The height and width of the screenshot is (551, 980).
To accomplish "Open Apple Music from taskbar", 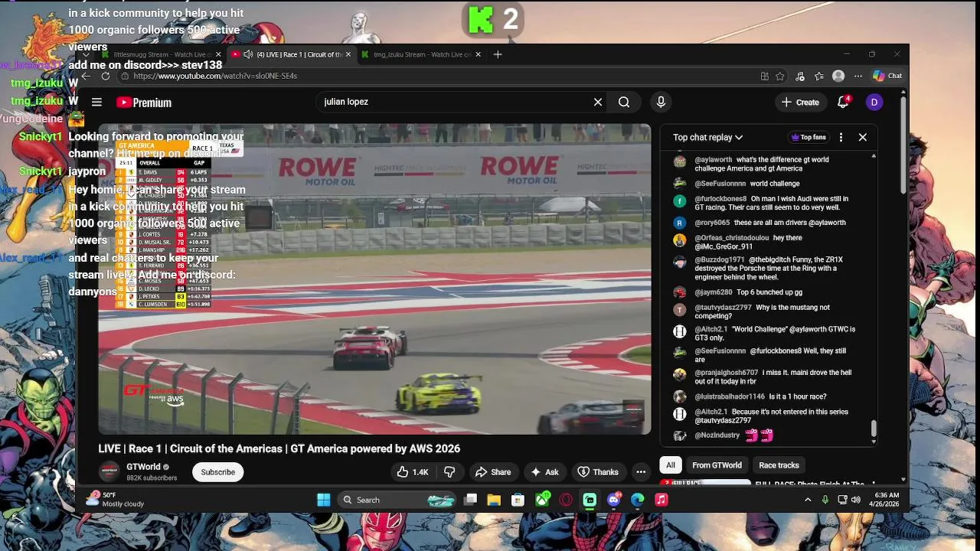I will [x=661, y=500].
